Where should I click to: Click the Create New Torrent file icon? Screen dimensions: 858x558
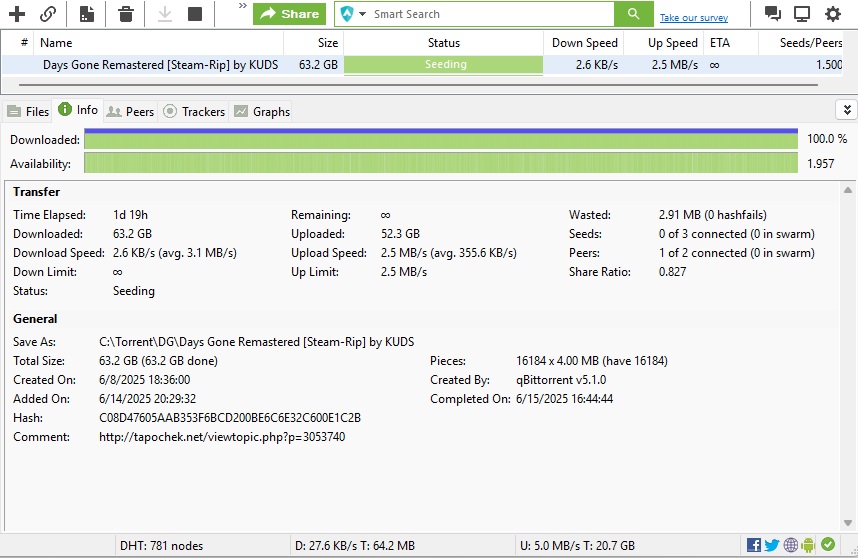(x=86, y=14)
